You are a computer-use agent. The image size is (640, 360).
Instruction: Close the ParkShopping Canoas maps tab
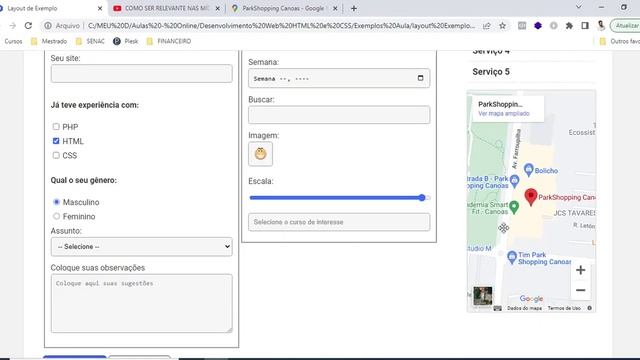pyautogui.click(x=335, y=8)
